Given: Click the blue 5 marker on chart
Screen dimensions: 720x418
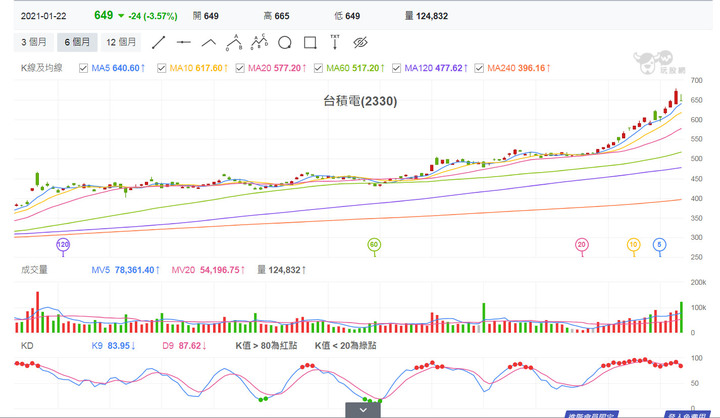Looking at the screenshot, I should 659,245.
